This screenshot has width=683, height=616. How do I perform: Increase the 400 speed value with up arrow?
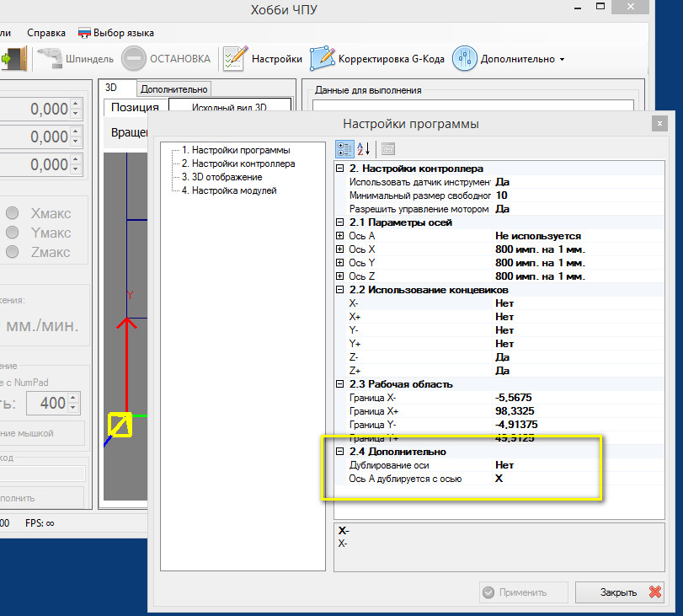[x=73, y=398]
